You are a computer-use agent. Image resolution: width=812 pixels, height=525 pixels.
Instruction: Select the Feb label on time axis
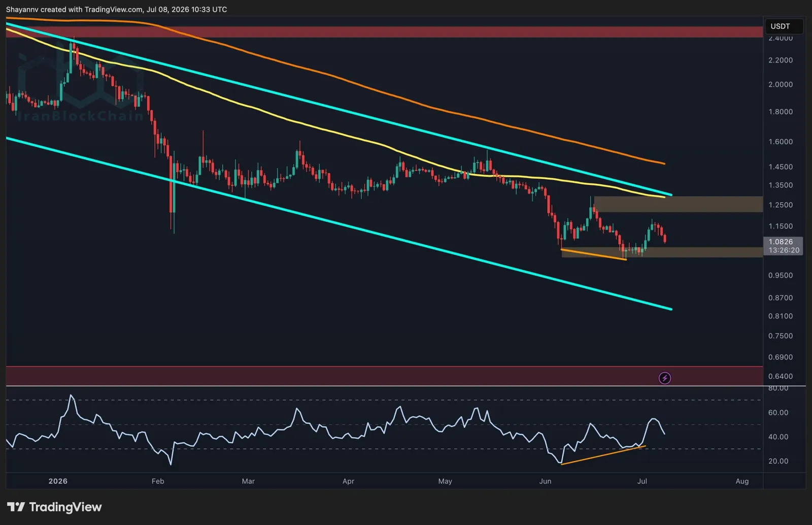158,481
